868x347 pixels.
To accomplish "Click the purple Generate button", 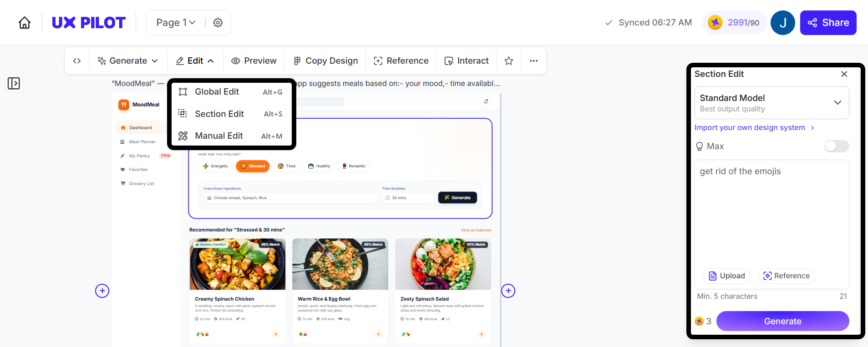I will click(782, 321).
